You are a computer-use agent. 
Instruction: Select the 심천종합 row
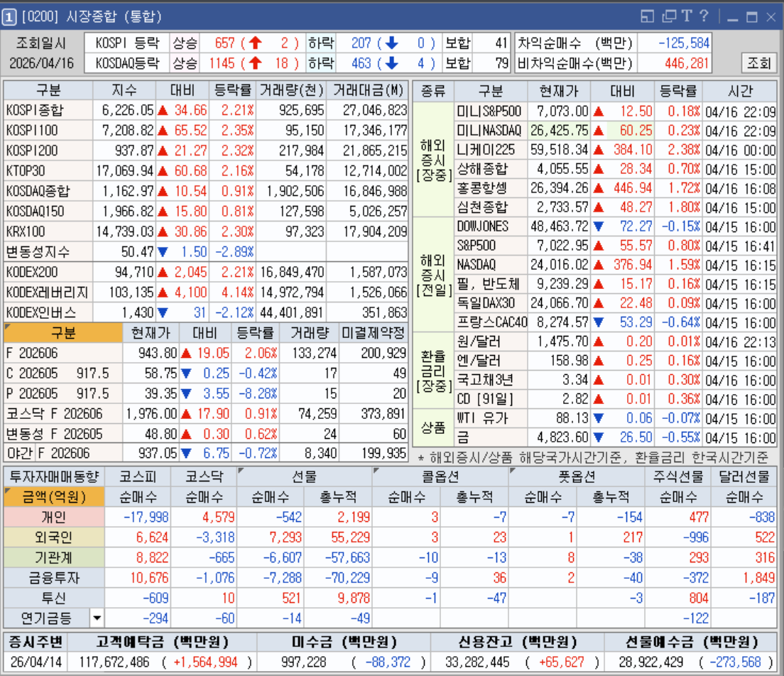coord(491,207)
